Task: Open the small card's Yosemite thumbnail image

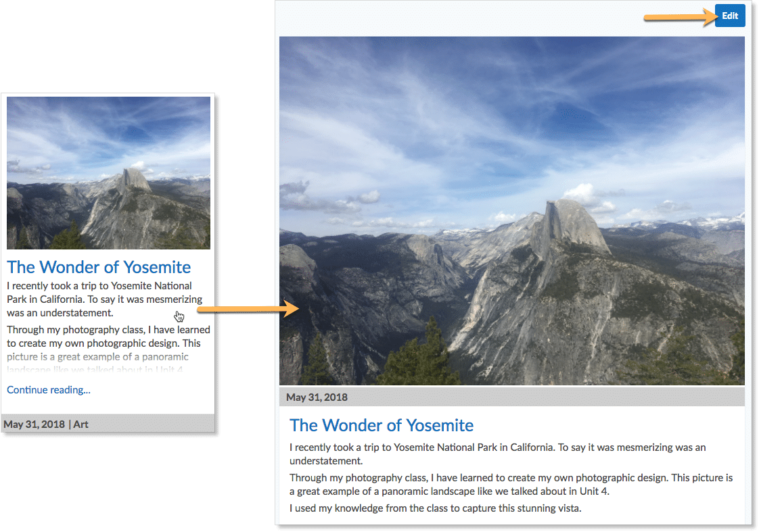Action: point(108,172)
